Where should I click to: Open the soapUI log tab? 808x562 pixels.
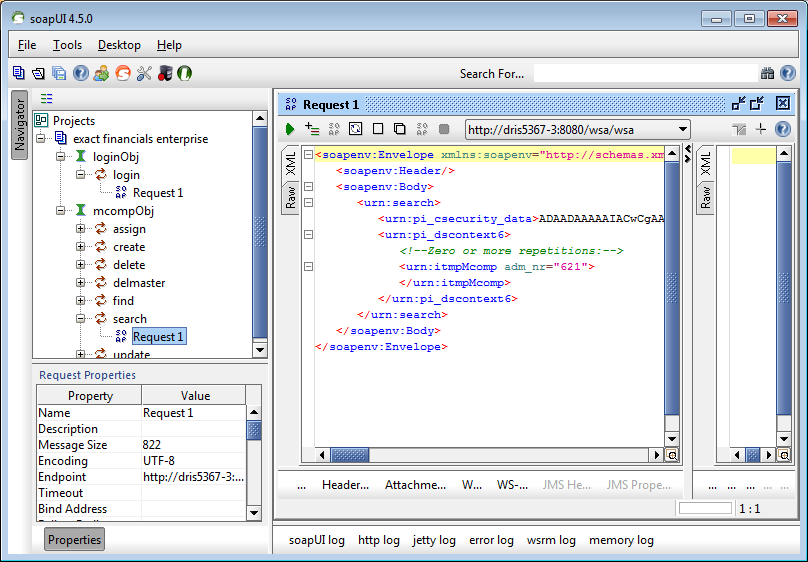(316, 540)
